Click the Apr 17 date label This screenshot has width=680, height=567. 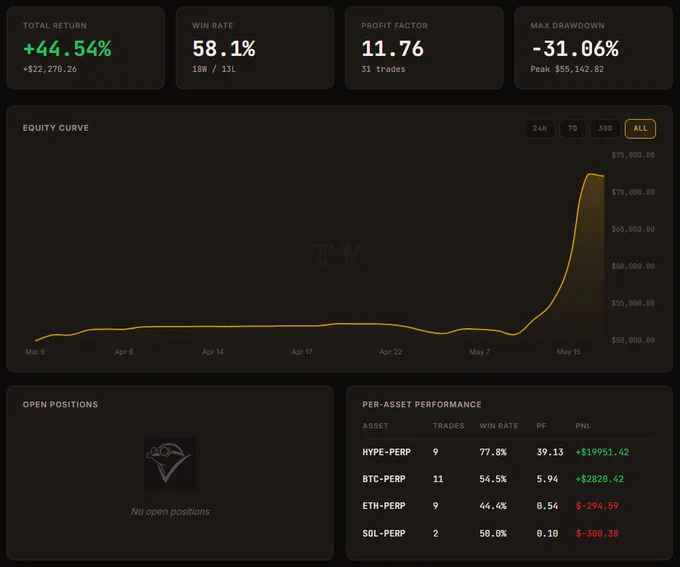point(301,352)
